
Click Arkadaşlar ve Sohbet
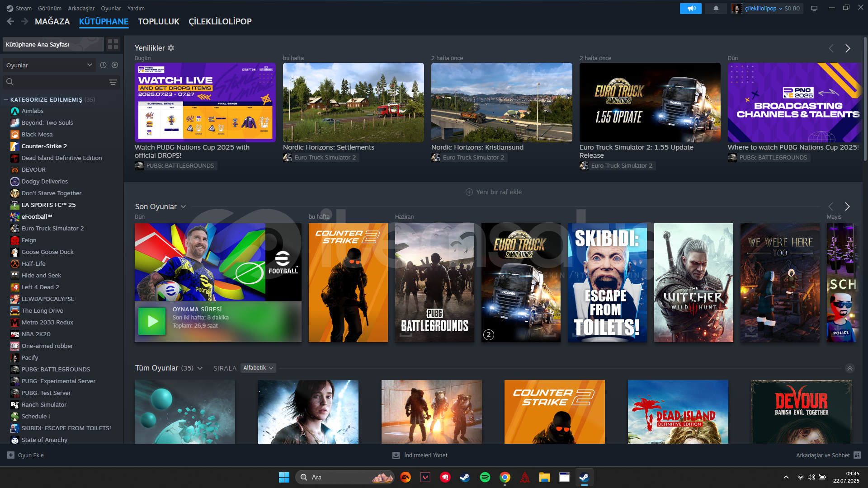coord(823,455)
